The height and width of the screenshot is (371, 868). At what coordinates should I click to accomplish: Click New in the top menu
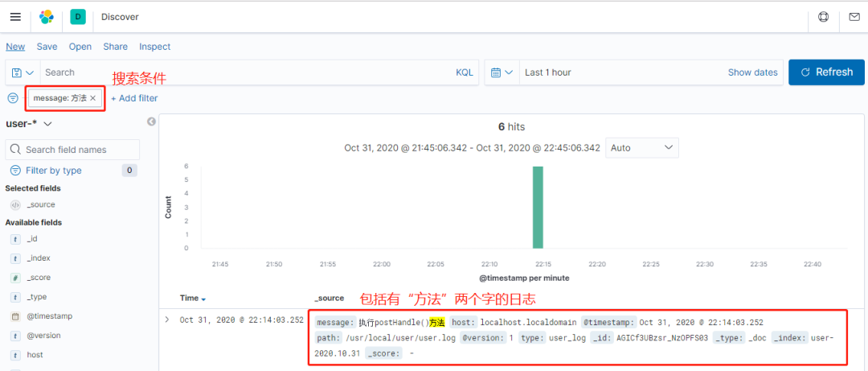15,47
